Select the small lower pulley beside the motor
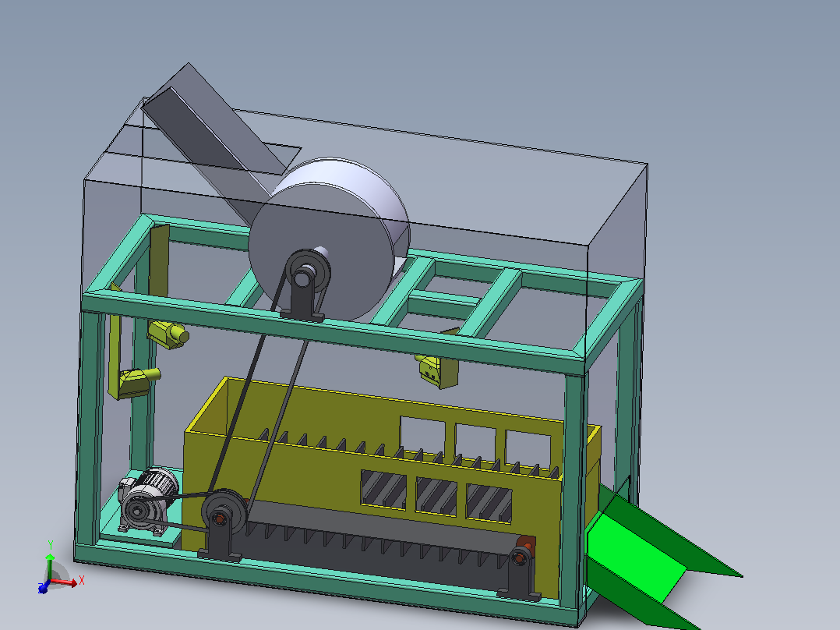Screen dimensions: 840x630 tap(224, 512)
